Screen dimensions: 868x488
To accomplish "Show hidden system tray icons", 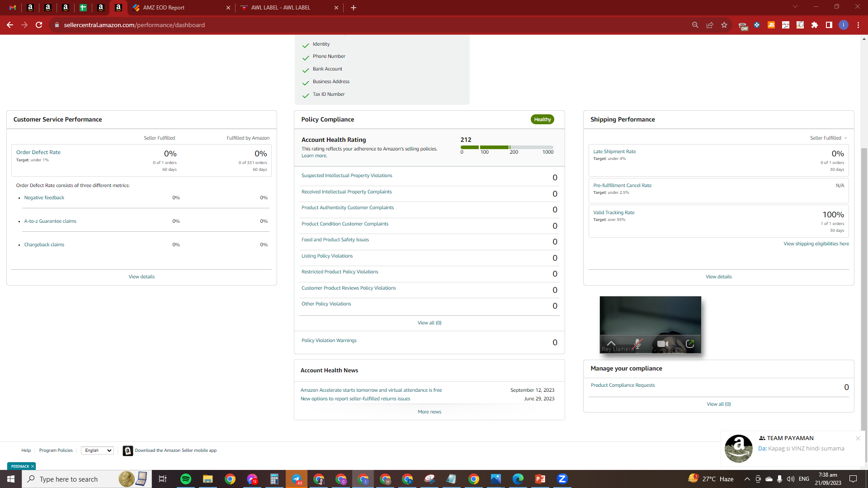I will (747, 479).
